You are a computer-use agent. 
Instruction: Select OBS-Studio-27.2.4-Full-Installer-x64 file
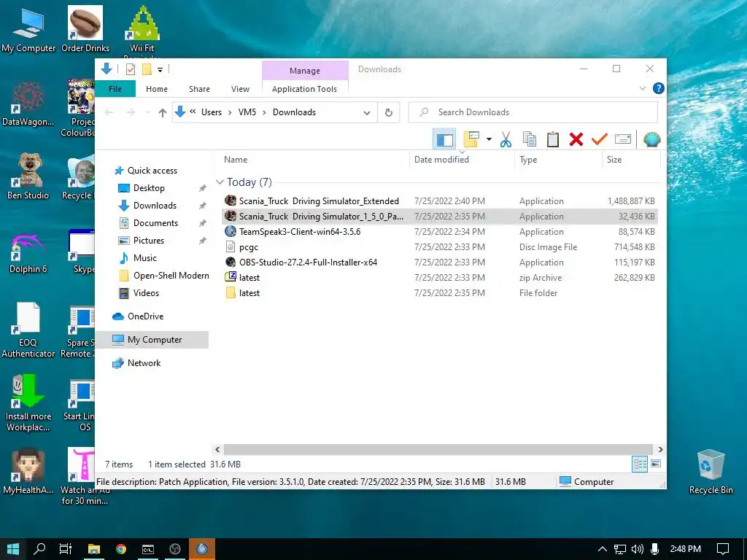pos(440,262)
